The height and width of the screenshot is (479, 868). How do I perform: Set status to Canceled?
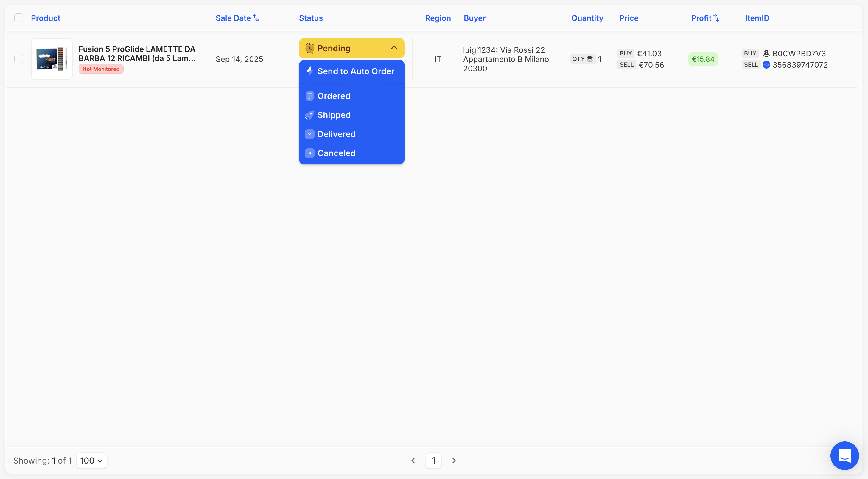pyautogui.click(x=351, y=153)
